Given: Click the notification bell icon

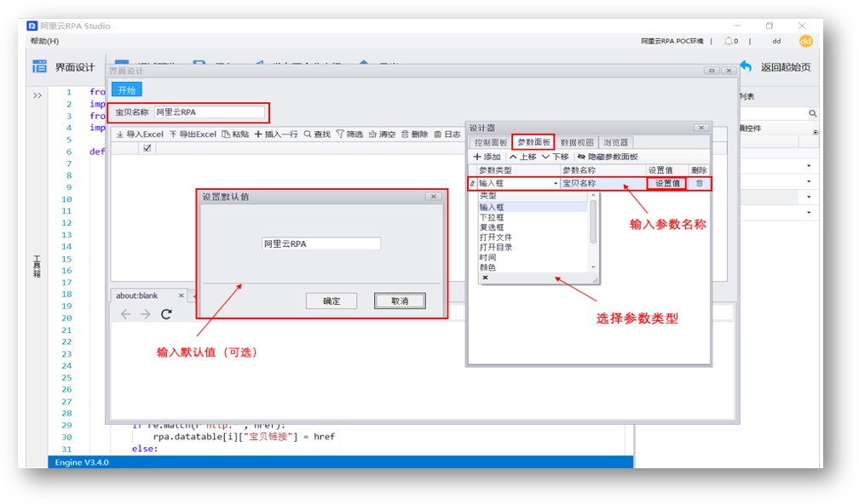Looking at the screenshot, I should (x=729, y=41).
